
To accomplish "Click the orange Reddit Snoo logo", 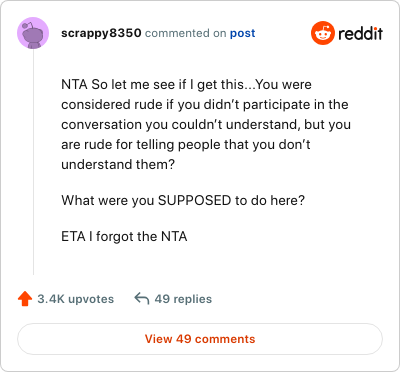I will 323,33.
